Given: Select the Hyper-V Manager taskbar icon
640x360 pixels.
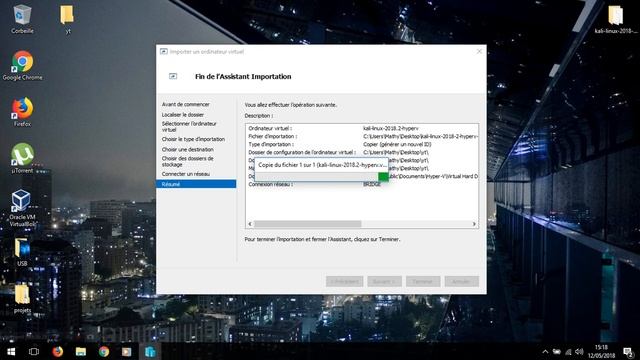Looking at the screenshot, I should point(150,351).
